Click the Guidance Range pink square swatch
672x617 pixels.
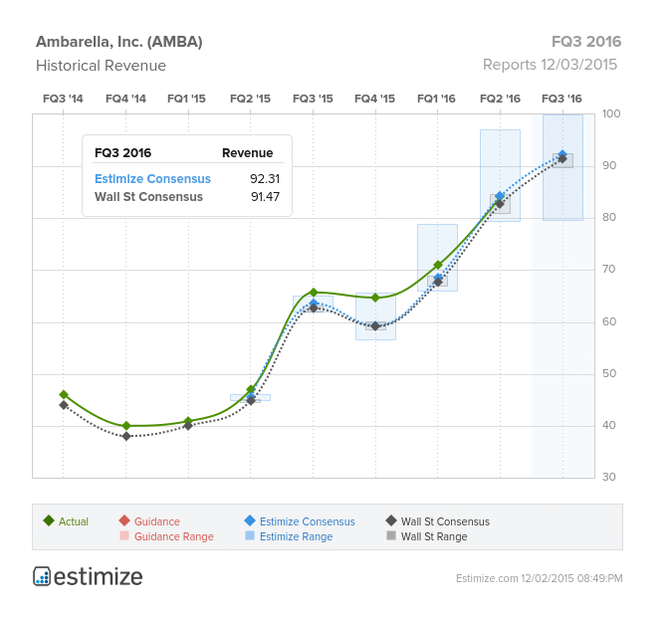(x=124, y=535)
